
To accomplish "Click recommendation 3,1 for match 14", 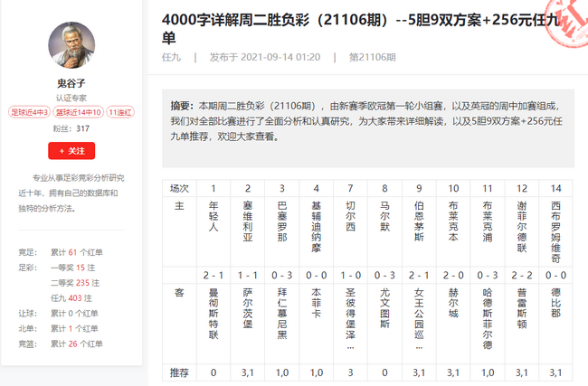I will pyautogui.click(x=555, y=372).
